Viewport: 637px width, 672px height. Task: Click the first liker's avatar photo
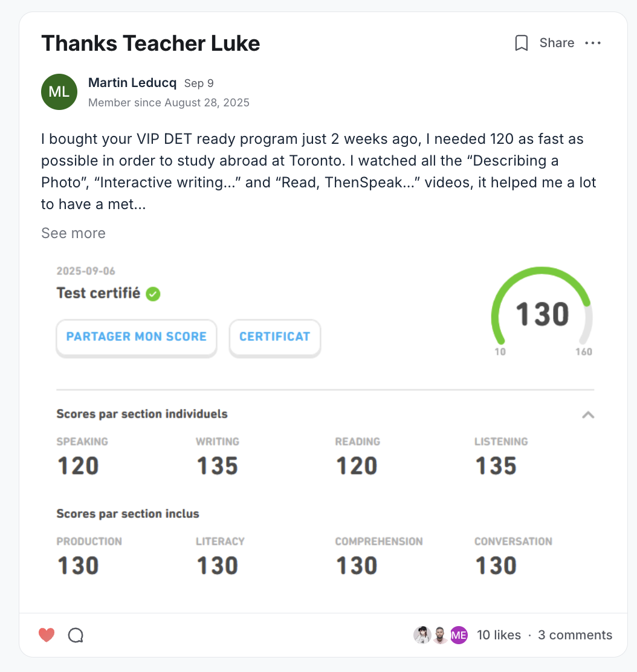422,635
